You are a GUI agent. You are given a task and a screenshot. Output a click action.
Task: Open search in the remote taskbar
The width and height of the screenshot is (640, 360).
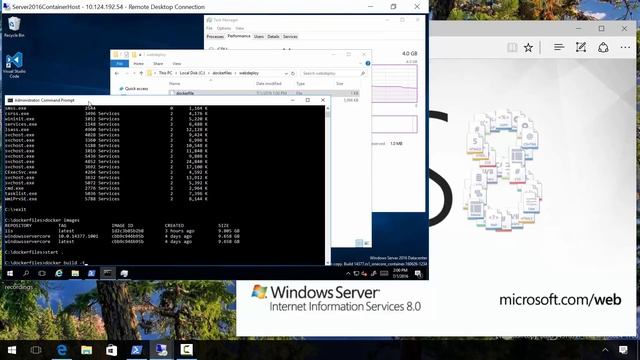point(26,273)
